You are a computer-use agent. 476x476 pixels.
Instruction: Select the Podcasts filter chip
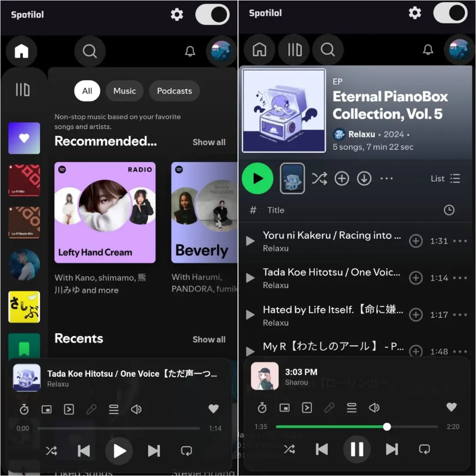point(174,91)
